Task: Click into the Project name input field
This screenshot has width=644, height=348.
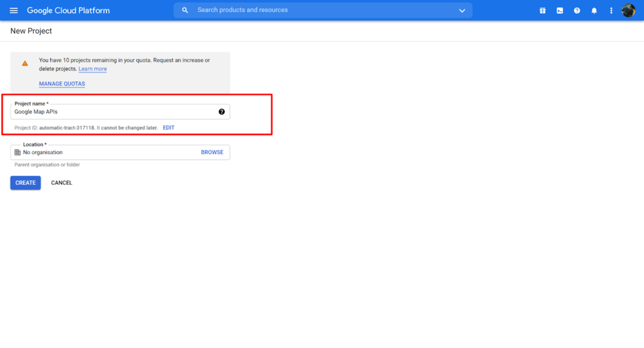Action: pos(120,112)
